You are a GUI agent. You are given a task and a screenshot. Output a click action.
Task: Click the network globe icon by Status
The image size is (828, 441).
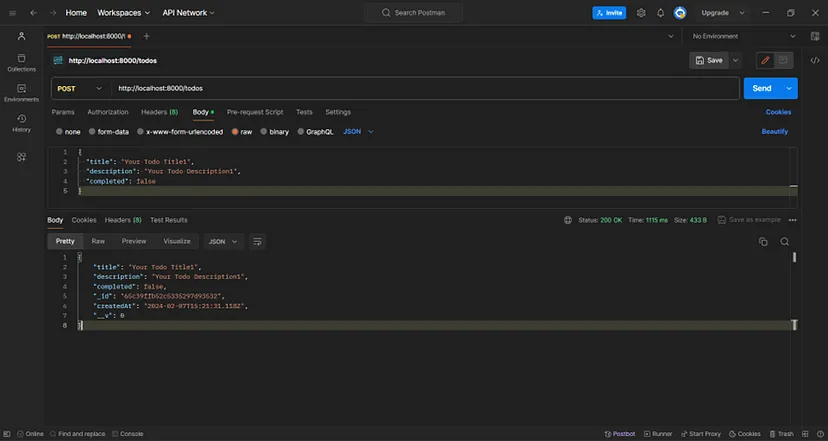(x=568, y=220)
